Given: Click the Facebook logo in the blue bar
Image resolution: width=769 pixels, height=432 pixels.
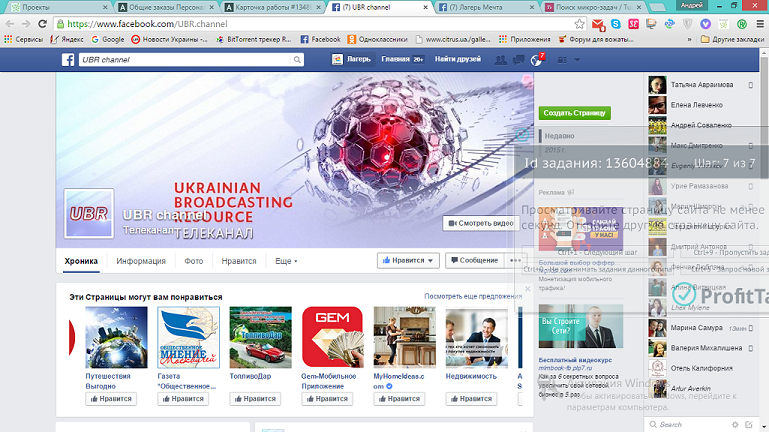Looking at the screenshot, I should point(68,59).
